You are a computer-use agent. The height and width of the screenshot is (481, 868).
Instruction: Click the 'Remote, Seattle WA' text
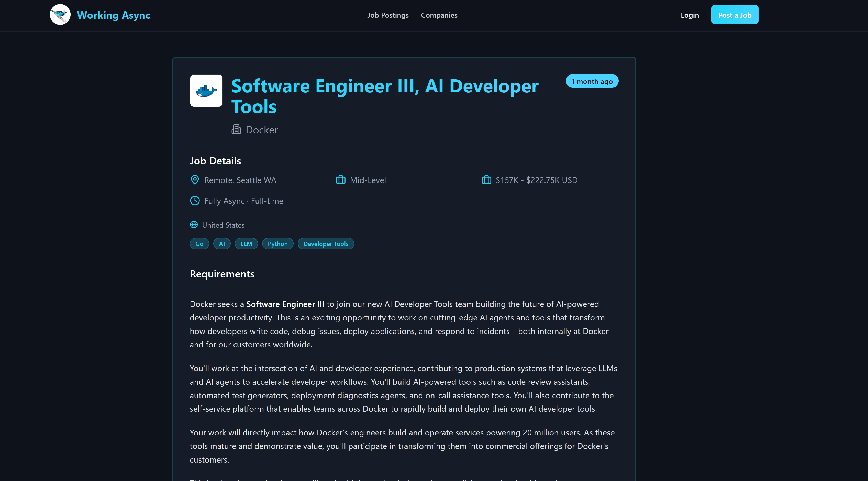240,180
